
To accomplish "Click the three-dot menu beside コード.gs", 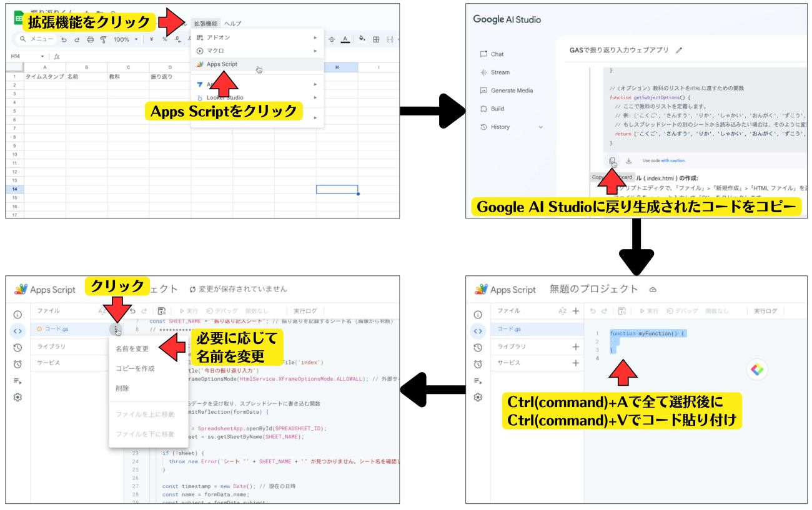I will 116,328.
